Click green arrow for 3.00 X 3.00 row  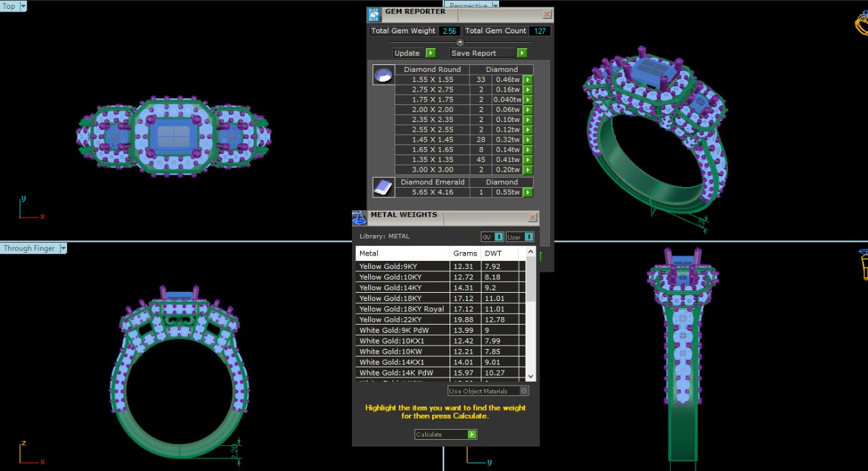click(x=528, y=170)
